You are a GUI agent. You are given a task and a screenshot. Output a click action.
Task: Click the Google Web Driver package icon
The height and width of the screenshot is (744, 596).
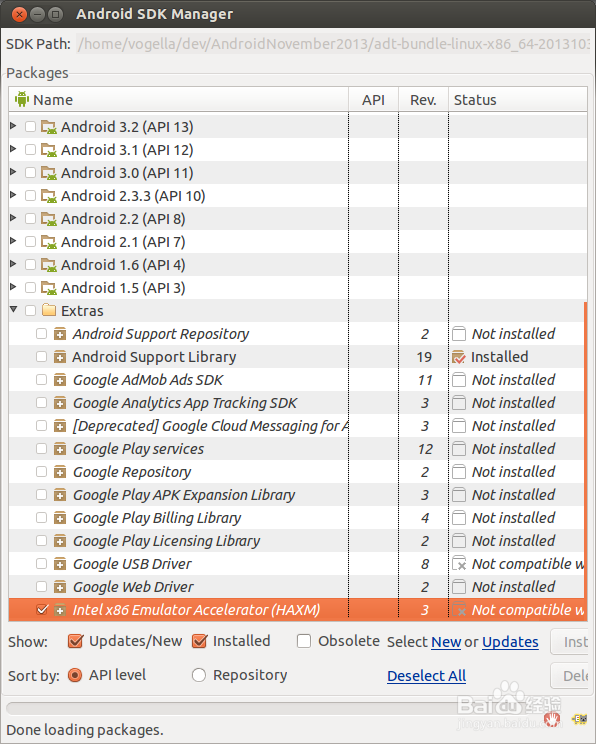[60, 587]
